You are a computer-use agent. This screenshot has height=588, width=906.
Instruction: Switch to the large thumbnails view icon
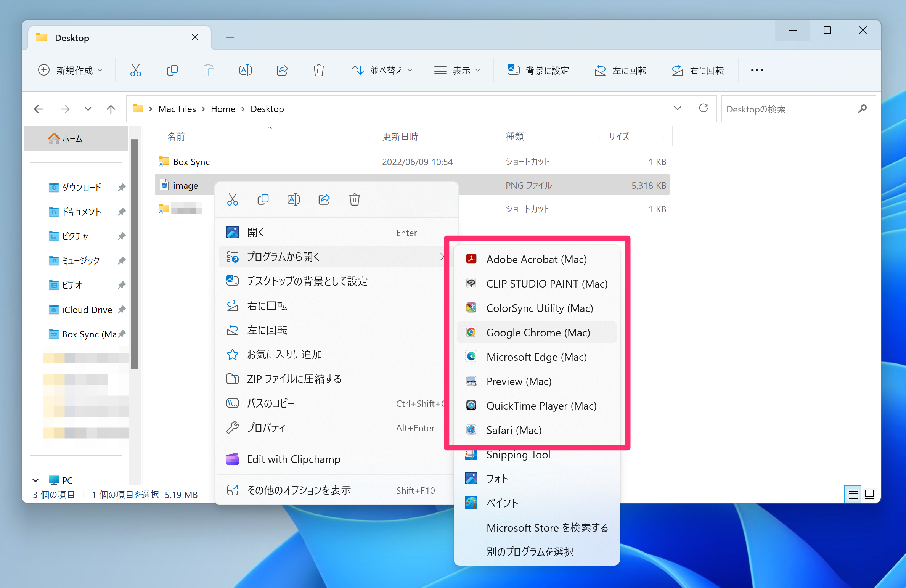click(869, 495)
